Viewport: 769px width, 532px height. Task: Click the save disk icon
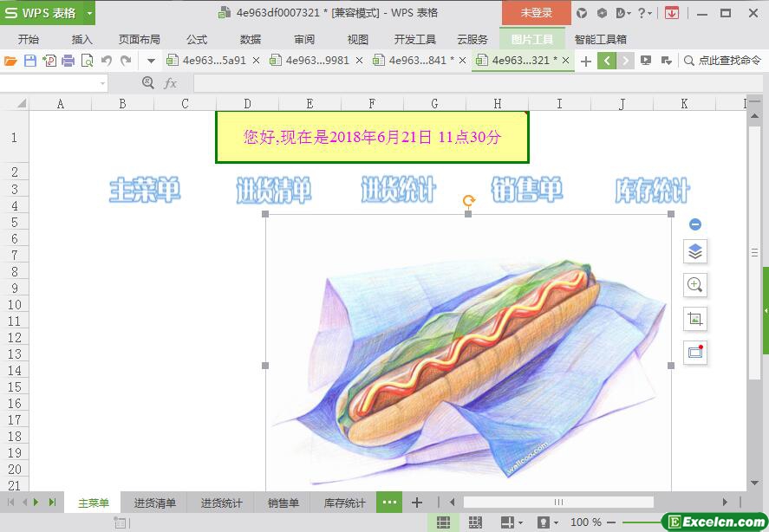click(x=30, y=61)
